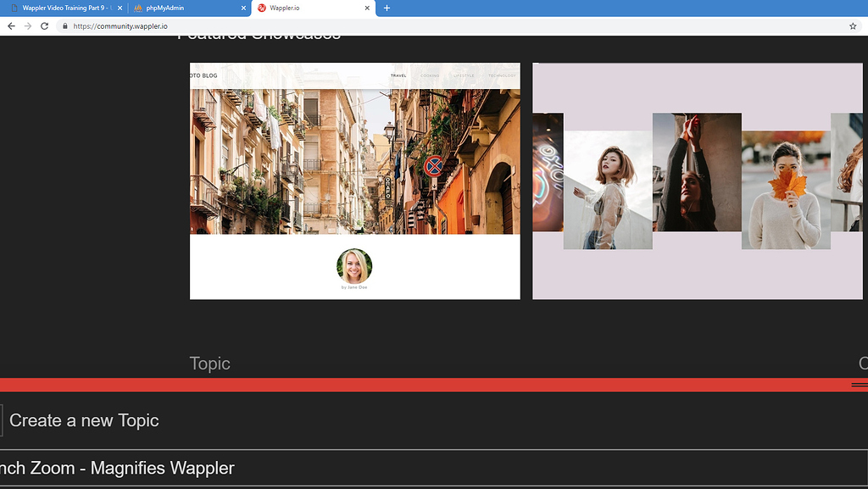The width and height of the screenshot is (868, 489).
Task: Open the Create a new Topic composer
Action: coord(83,420)
